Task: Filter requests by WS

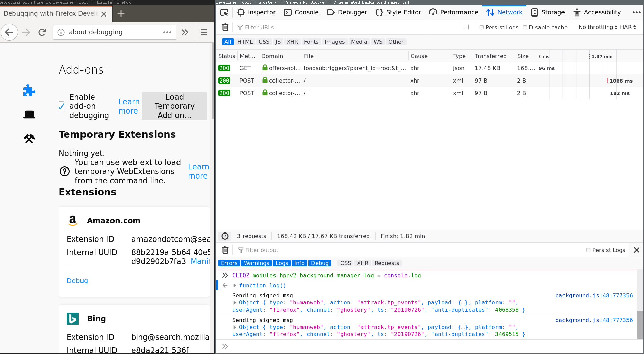Action: (378, 42)
